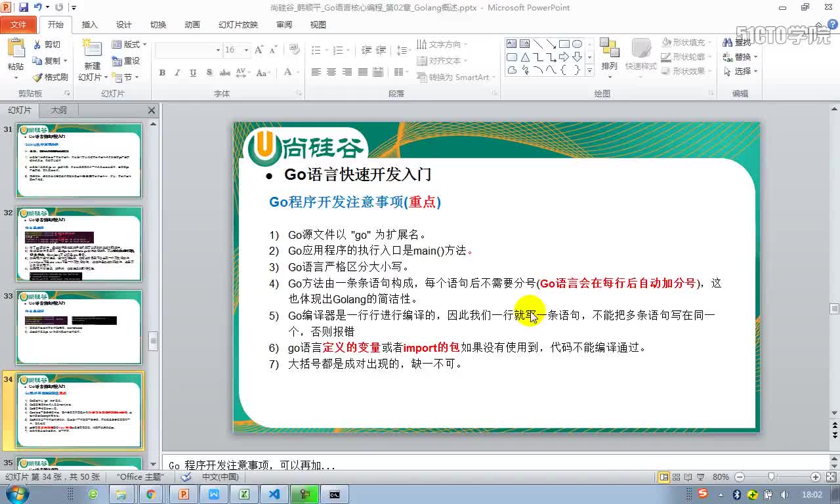The image size is (840, 504).
Task: Select the straight Line shape
Action: click(x=538, y=44)
